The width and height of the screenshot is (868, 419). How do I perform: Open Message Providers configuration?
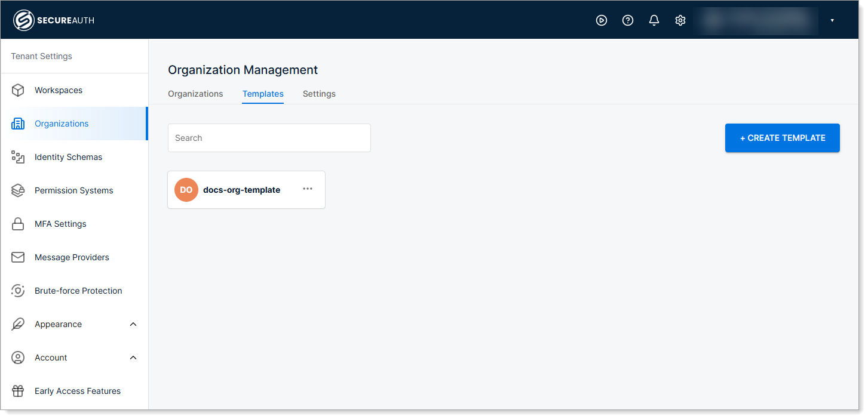(72, 257)
